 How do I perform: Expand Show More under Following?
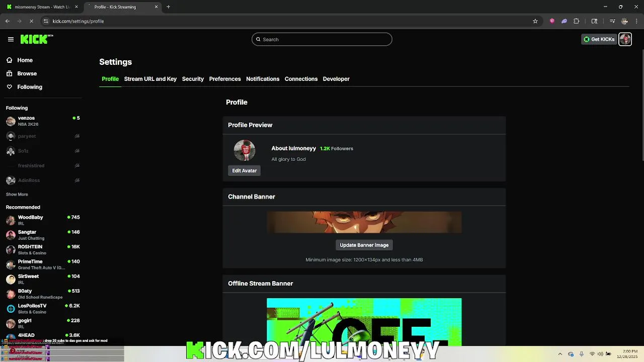click(17, 194)
